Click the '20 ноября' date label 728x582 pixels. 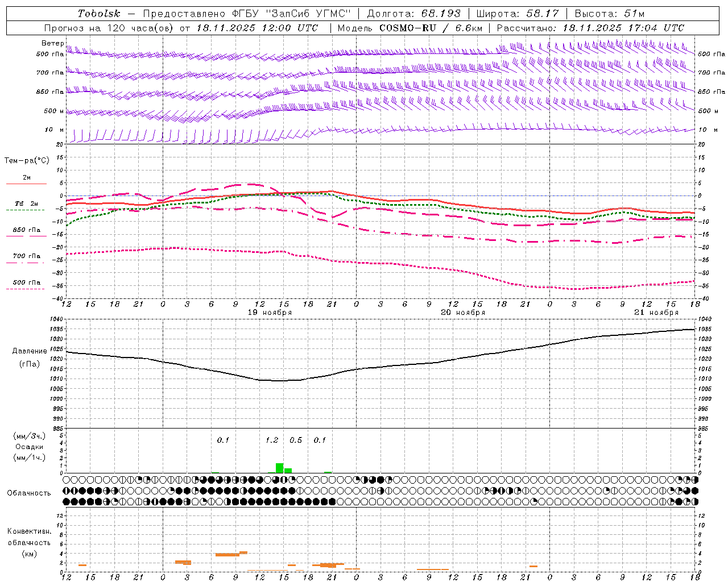463,313
